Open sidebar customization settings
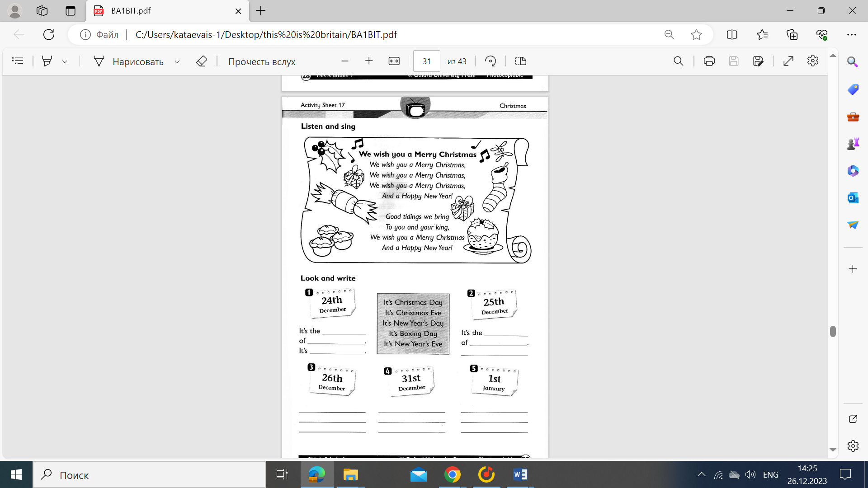Image resolution: width=868 pixels, height=488 pixels. click(853, 446)
